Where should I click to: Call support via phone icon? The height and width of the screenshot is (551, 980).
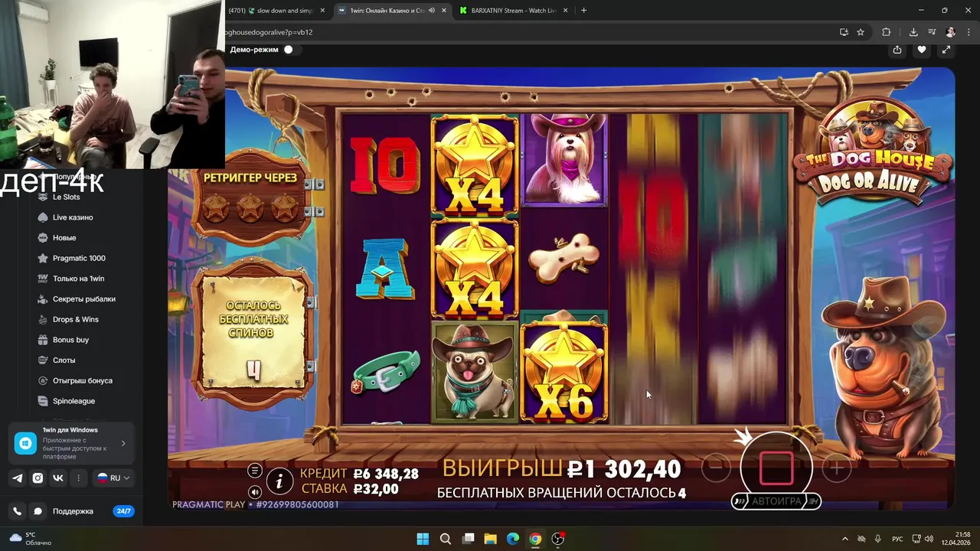click(17, 511)
